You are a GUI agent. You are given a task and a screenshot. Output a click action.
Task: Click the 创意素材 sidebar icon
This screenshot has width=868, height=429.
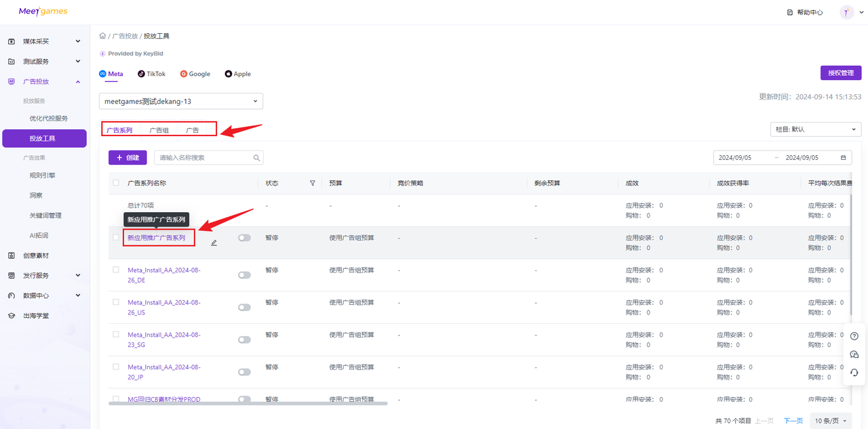pos(12,256)
